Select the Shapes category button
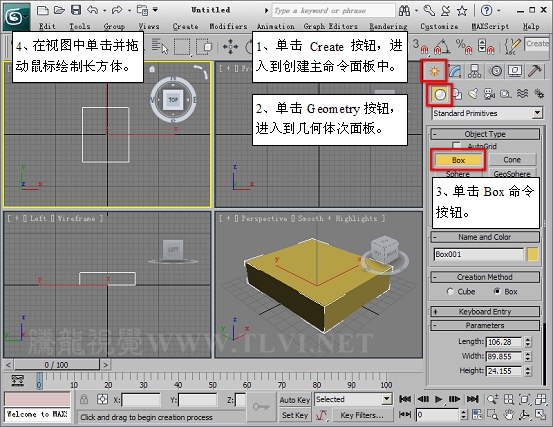This screenshot has width=553, height=427. click(x=457, y=94)
